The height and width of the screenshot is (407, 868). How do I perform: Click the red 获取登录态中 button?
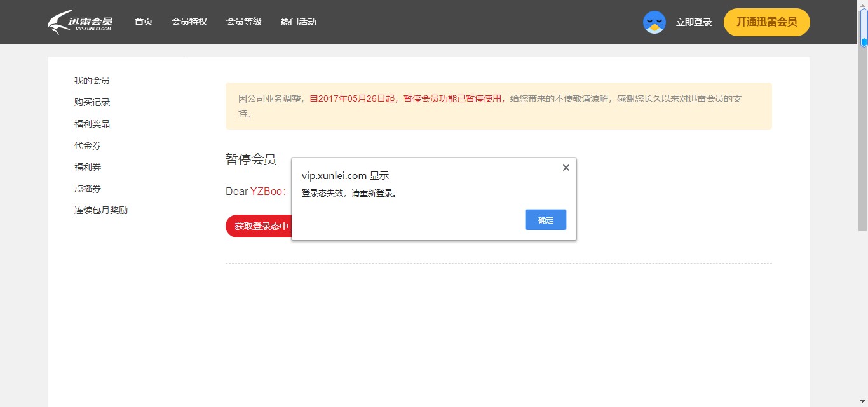coord(261,226)
